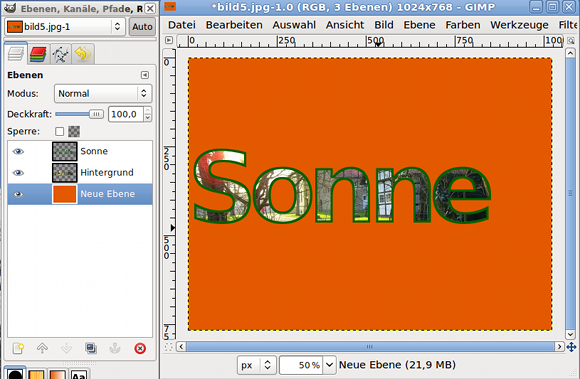Create a new layer with the bottom icon

pyautogui.click(x=18, y=348)
